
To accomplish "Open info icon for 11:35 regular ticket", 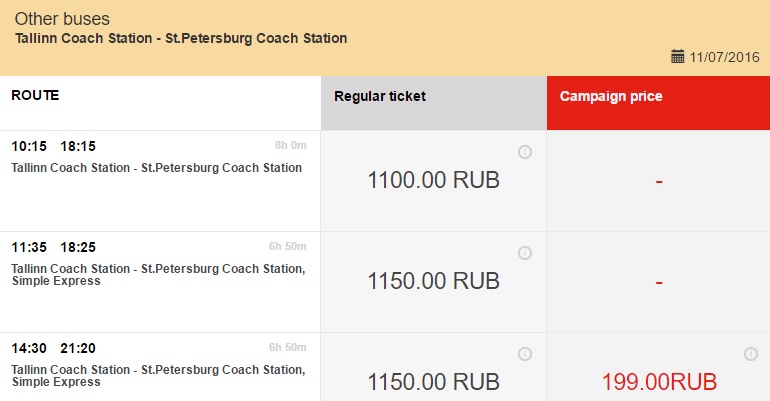I will (525, 253).
